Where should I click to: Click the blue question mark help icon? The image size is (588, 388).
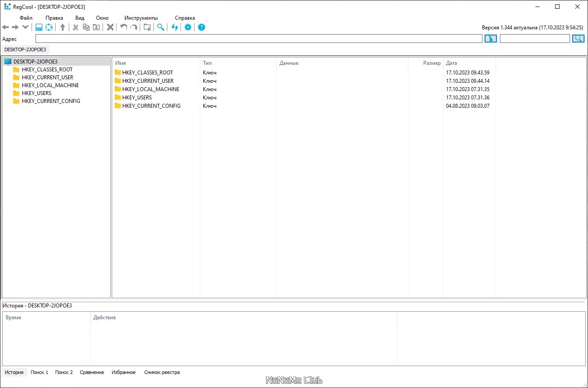[x=201, y=27]
